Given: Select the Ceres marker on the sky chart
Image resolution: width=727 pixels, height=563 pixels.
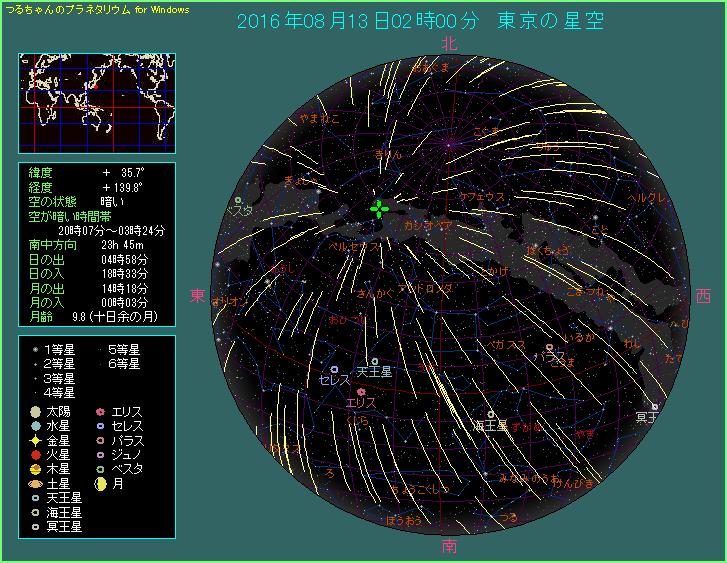Looking at the screenshot, I should coord(334,369).
